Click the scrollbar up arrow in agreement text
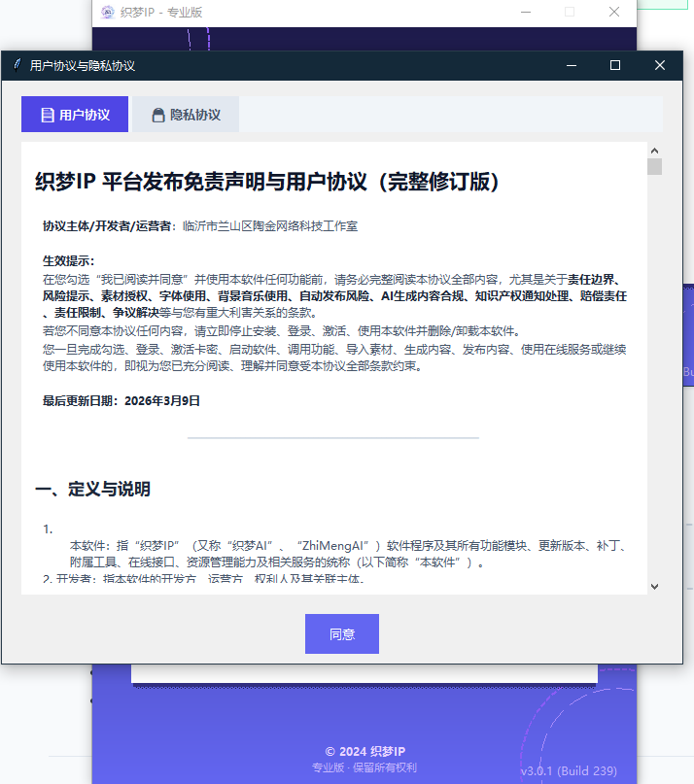This screenshot has width=694, height=784. (654, 151)
